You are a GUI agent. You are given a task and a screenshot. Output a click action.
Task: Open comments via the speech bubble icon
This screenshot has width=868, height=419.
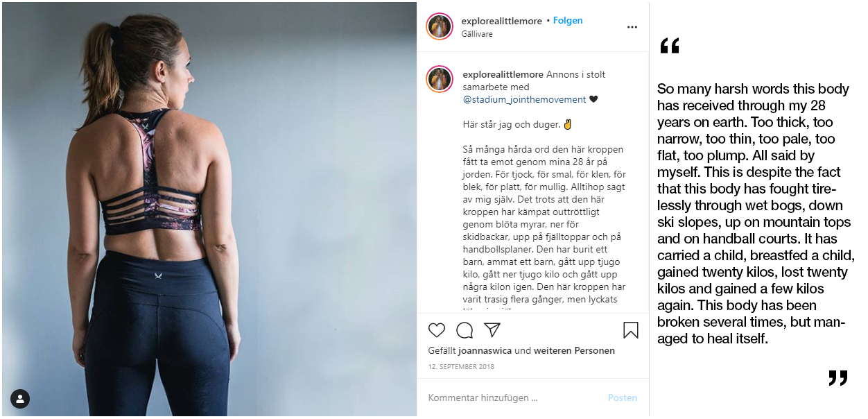coord(465,330)
